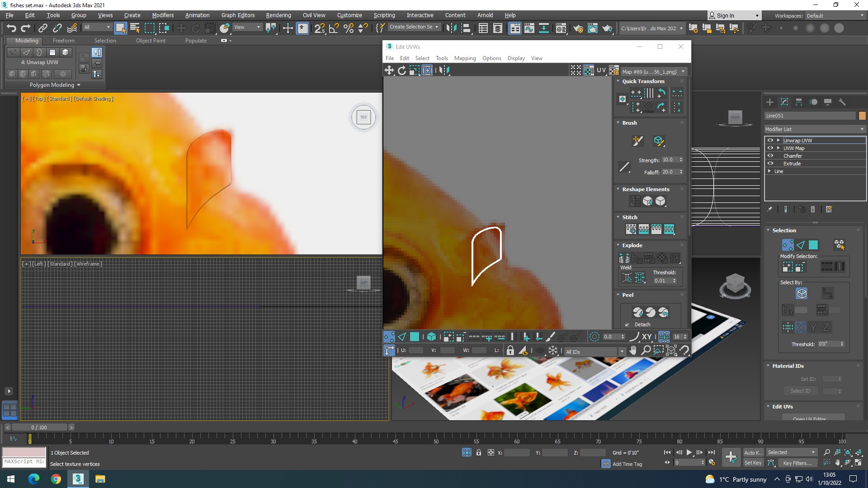This screenshot has height=488, width=868.
Task: Click the Set Key button
Action: click(x=753, y=463)
